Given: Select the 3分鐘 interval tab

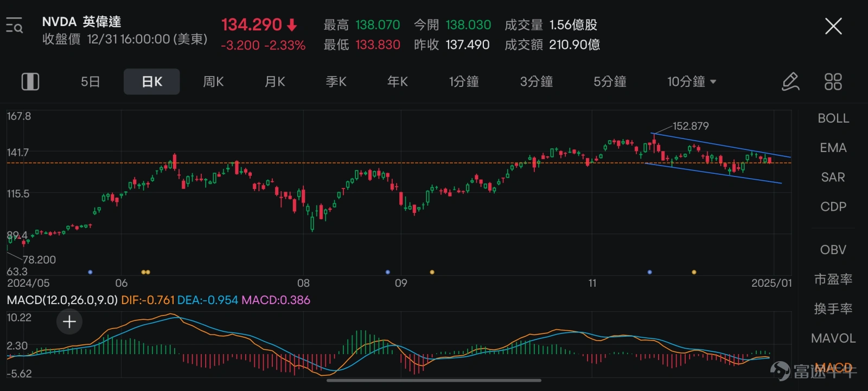Looking at the screenshot, I should tap(537, 81).
